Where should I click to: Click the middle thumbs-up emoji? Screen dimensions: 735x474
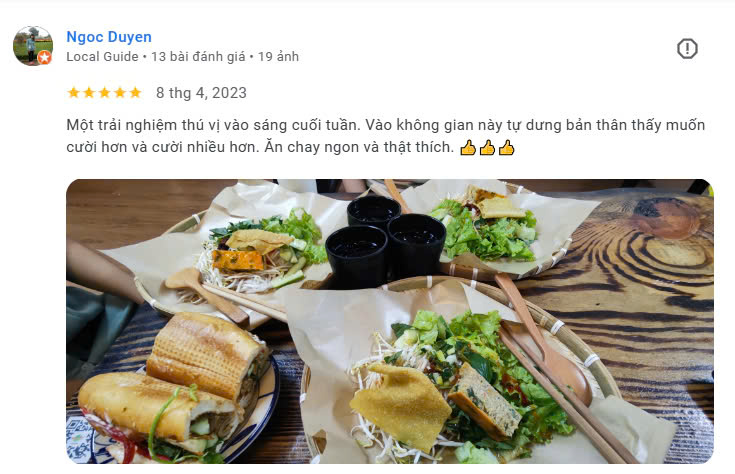(x=487, y=148)
